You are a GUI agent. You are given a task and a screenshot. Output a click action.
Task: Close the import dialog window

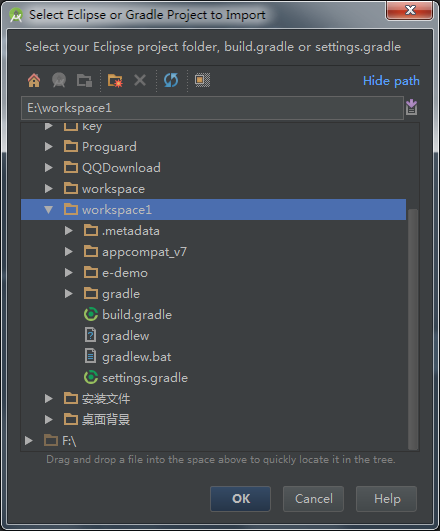[x=410, y=10]
